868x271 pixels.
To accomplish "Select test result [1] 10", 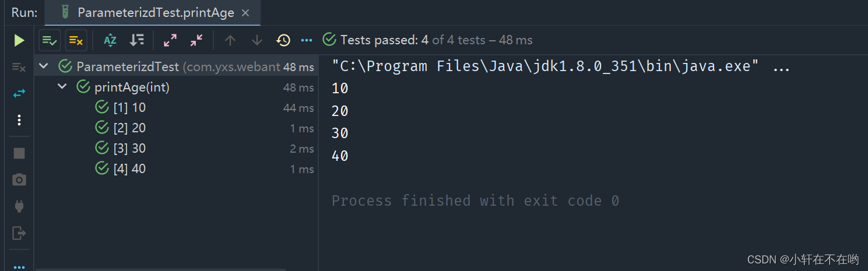I will coord(176,108).
